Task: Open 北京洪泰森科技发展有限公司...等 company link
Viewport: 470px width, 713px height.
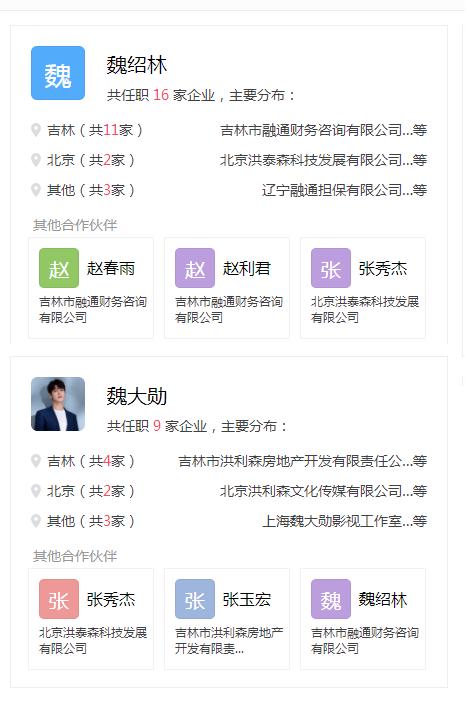Action: click(x=324, y=160)
